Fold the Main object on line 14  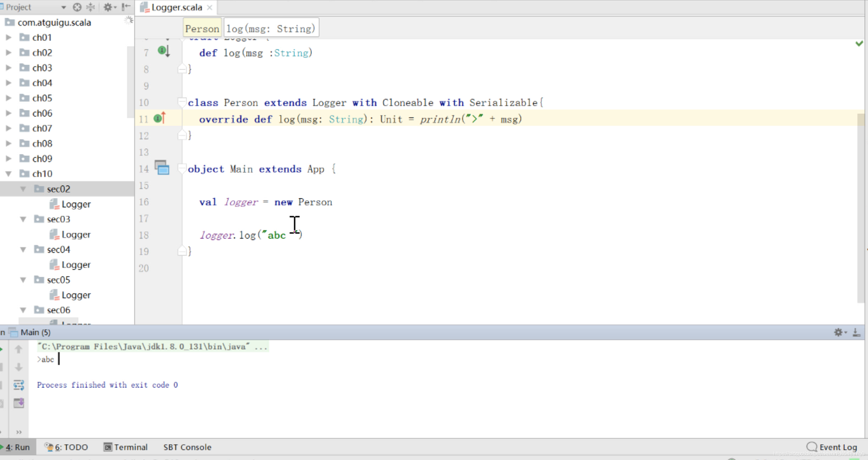coord(182,168)
